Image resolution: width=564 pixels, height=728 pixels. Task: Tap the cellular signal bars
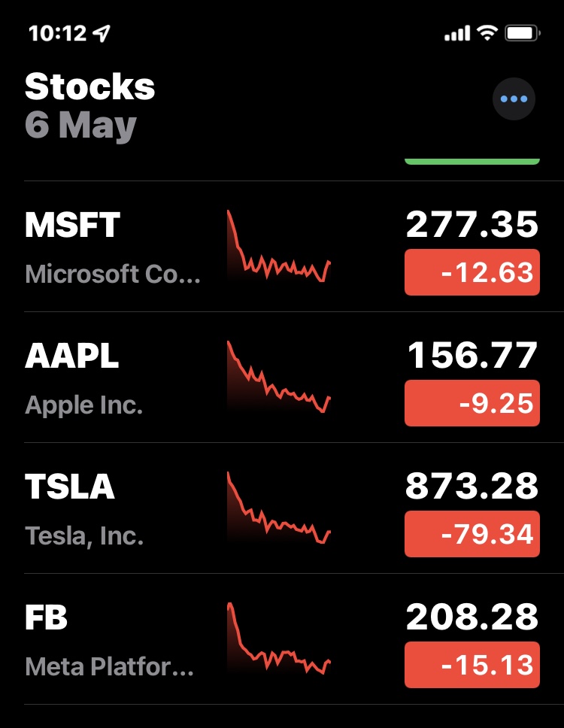pyautogui.click(x=457, y=34)
